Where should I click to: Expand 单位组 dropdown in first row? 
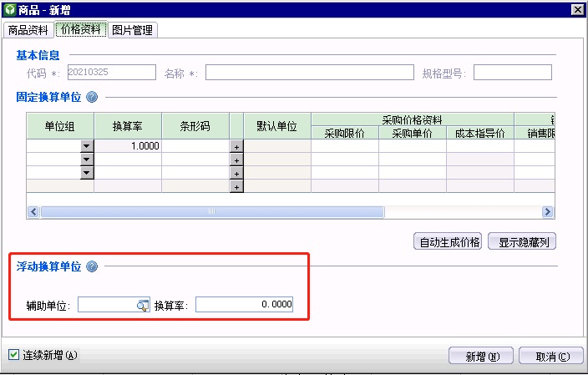point(86,146)
